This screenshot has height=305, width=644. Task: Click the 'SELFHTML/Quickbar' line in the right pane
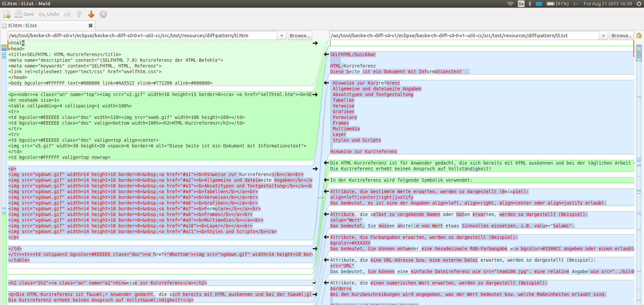[353, 54]
